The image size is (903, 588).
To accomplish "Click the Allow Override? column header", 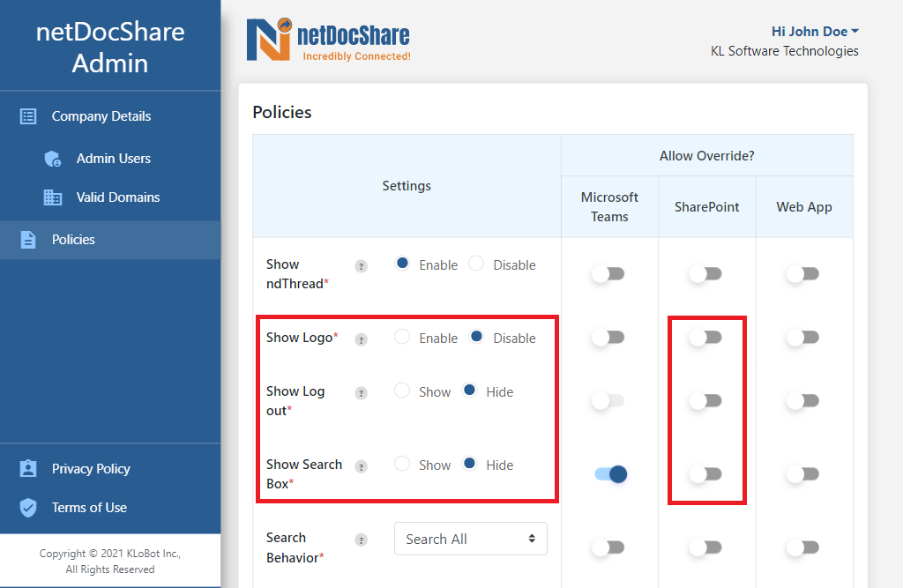I will coord(706,156).
